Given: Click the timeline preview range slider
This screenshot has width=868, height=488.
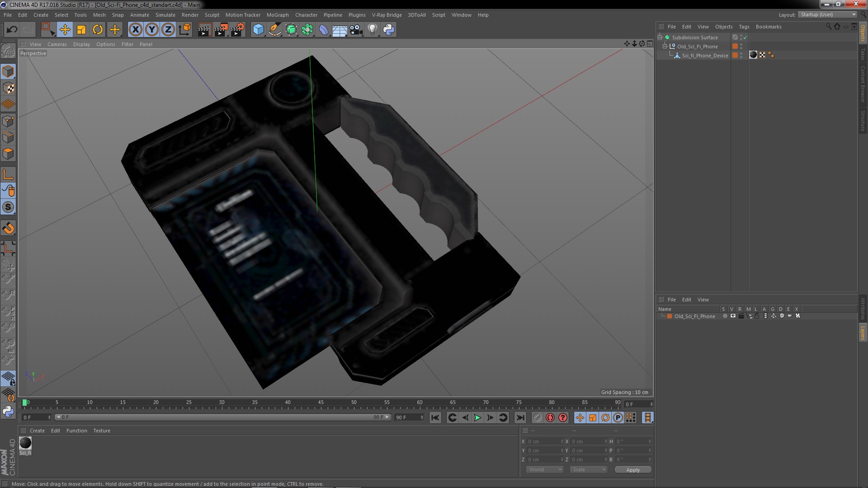Looking at the screenshot, I should pos(223,417).
